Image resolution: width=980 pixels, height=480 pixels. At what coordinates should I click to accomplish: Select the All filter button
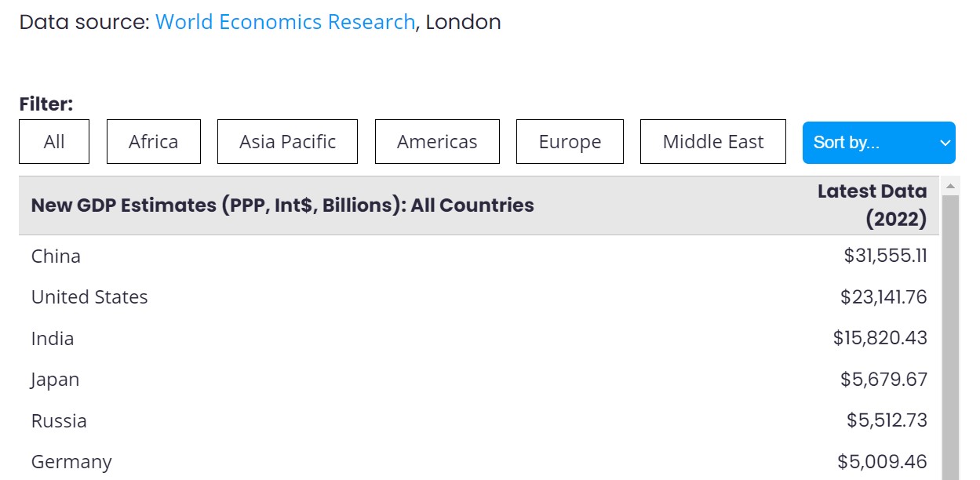coord(54,142)
